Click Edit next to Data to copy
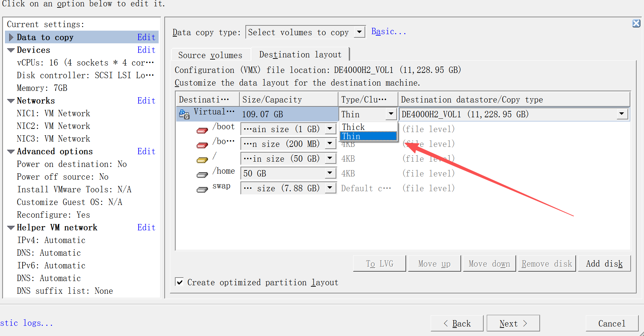Screen dimensions: 644x336 point(146,37)
